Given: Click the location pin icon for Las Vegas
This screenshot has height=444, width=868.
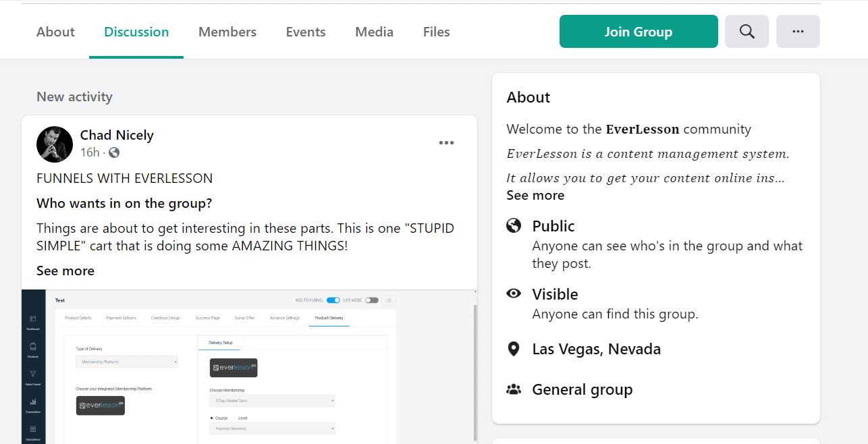Looking at the screenshot, I should coord(514,349).
